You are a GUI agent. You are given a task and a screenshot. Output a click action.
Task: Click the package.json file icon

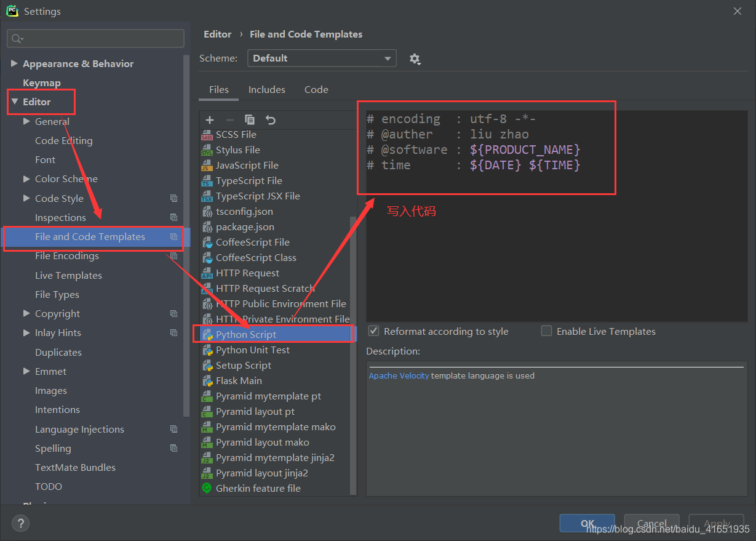(207, 227)
